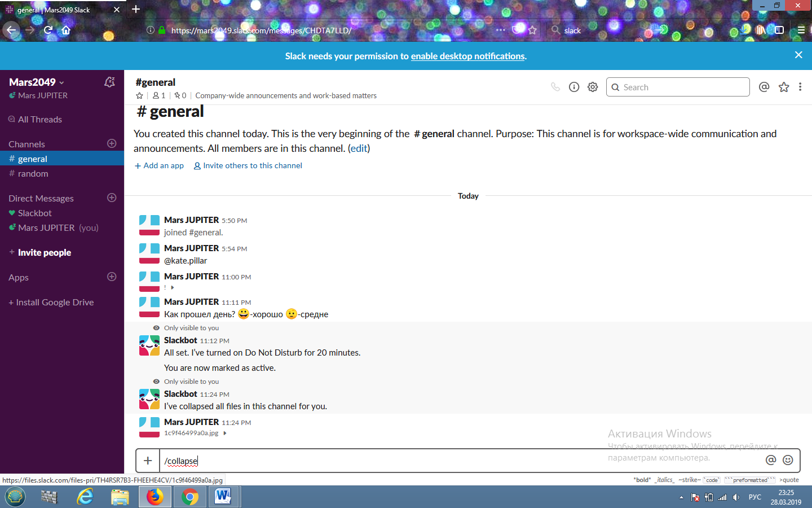This screenshot has height=508, width=812.
Task: Open the Action Center flag tray icon
Action: pos(695,497)
